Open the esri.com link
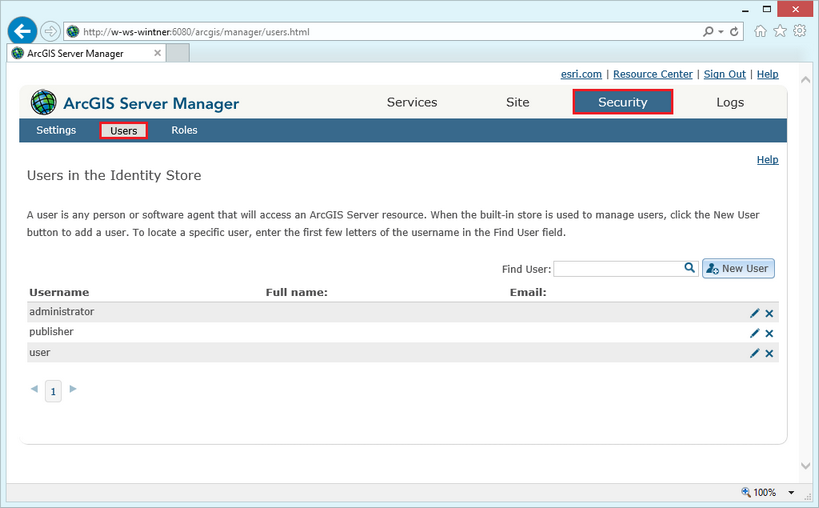Image resolution: width=819 pixels, height=508 pixels. pyautogui.click(x=581, y=74)
